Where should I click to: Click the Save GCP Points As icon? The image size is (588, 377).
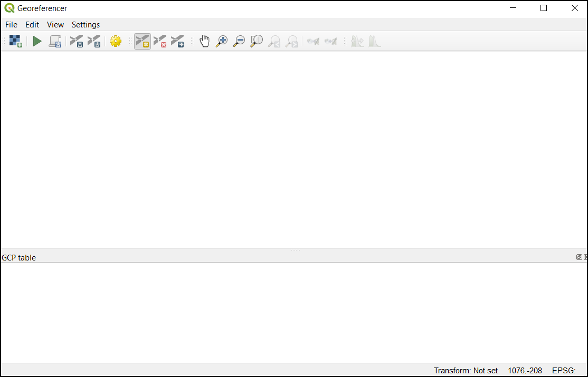[x=94, y=41]
